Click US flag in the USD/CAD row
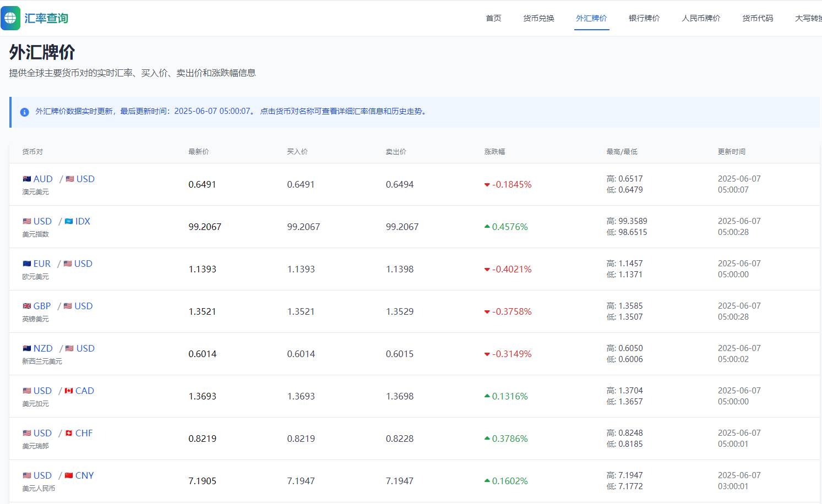Viewport: 822px width, 504px height. pos(27,391)
